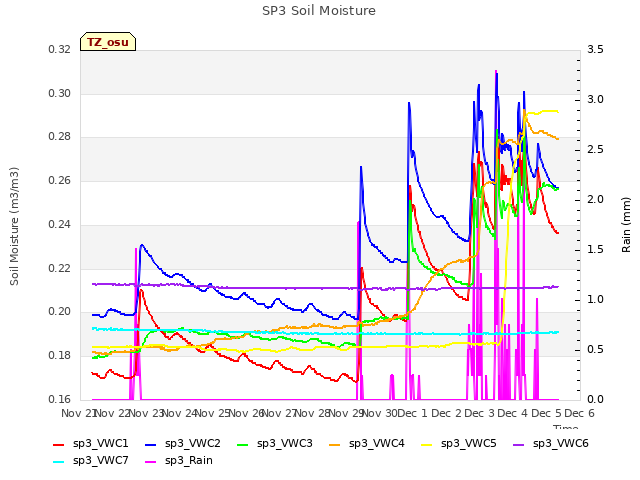Click magenta swatch beside sp3_Rain
The height and width of the screenshot is (480, 640).
pyautogui.click(x=151, y=462)
